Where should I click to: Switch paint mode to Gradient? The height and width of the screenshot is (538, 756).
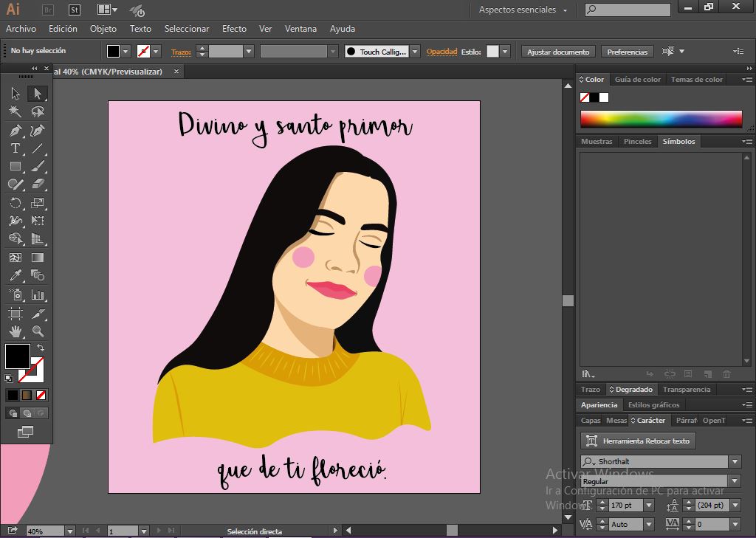coord(27,396)
